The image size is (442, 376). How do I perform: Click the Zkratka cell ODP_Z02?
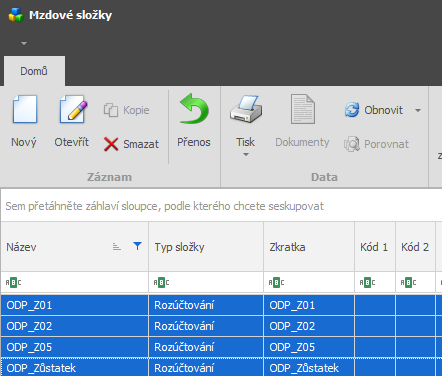(x=309, y=326)
